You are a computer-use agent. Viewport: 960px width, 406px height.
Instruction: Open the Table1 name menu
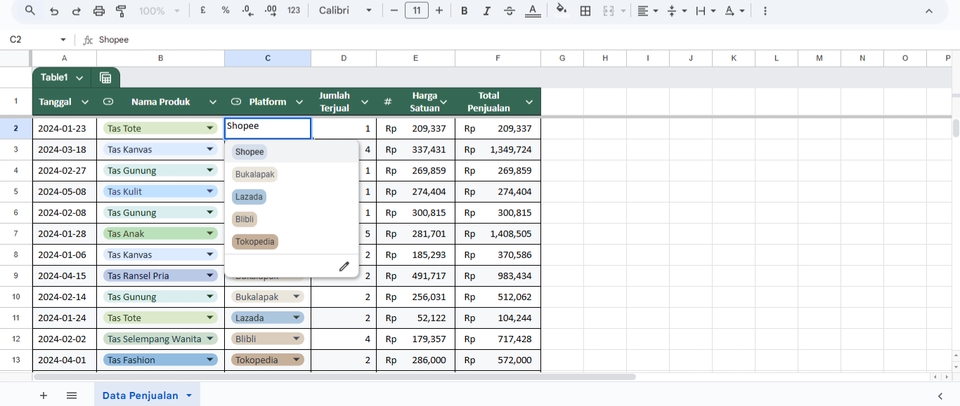62,78
